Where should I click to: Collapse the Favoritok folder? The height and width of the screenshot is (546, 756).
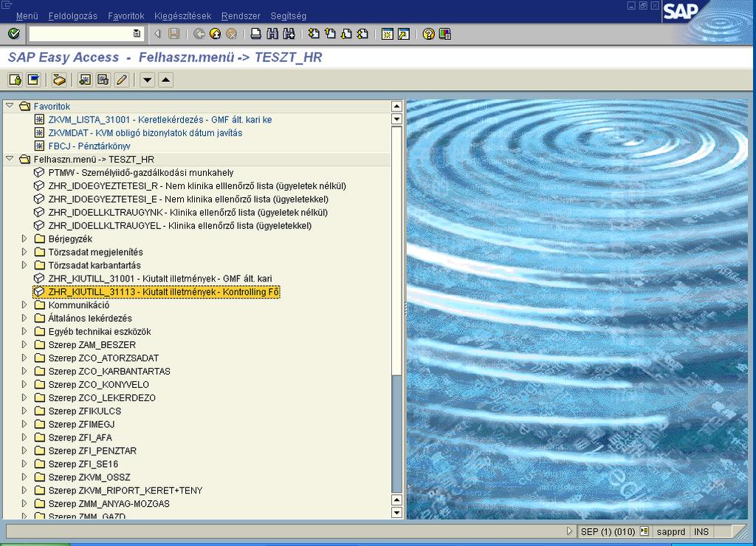point(10,106)
